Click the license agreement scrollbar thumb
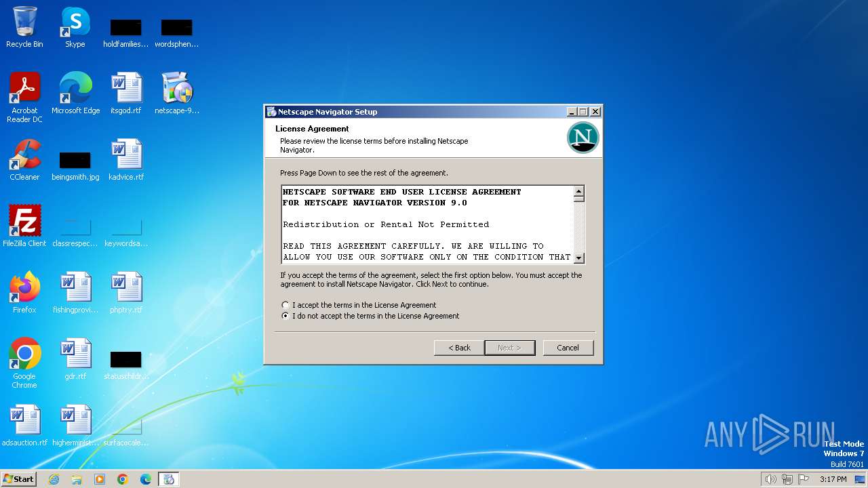This screenshot has width=868, height=488. click(x=578, y=199)
